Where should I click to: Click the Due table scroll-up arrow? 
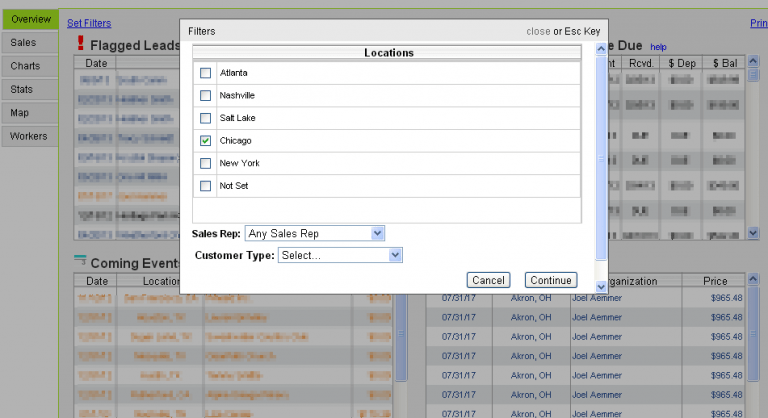[x=753, y=62]
